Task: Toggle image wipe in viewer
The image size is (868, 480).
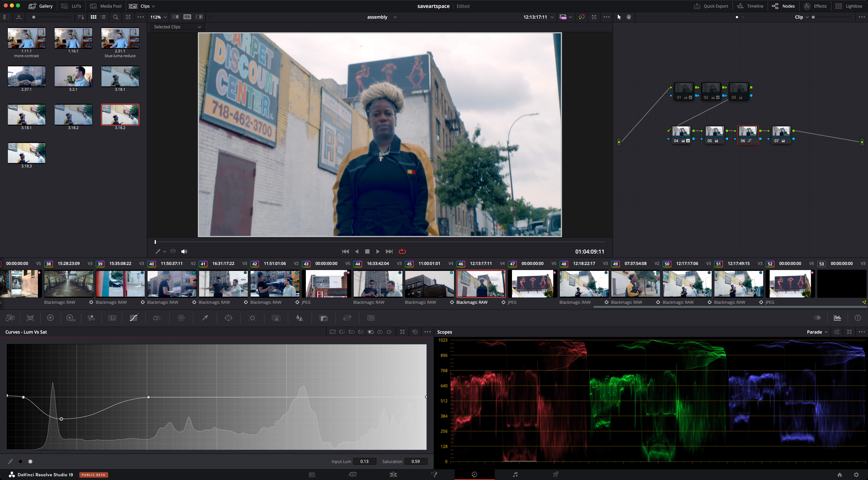Action: click(175, 17)
